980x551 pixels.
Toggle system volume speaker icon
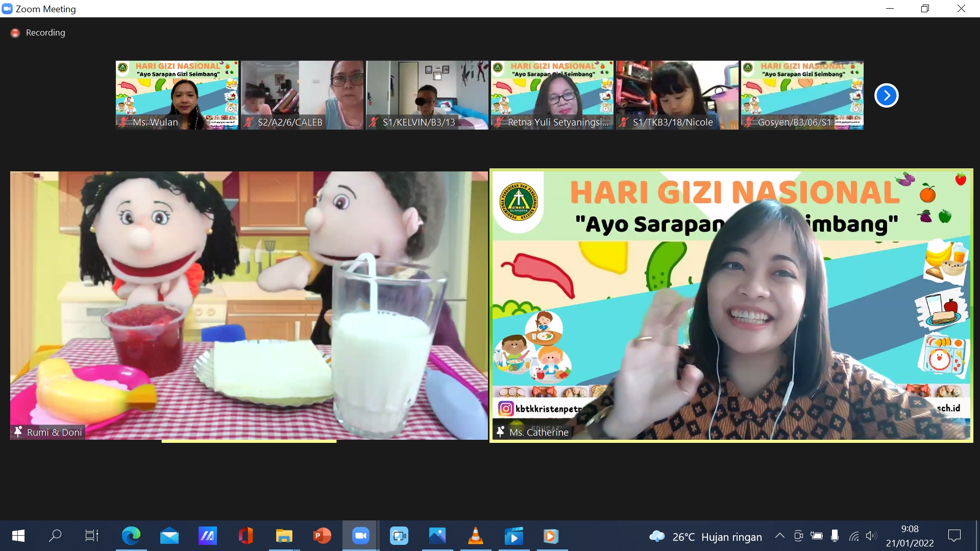[871, 536]
